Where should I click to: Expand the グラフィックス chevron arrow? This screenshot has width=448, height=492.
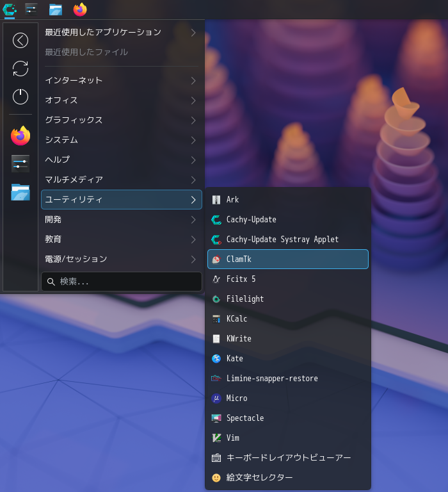click(x=193, y=120)
